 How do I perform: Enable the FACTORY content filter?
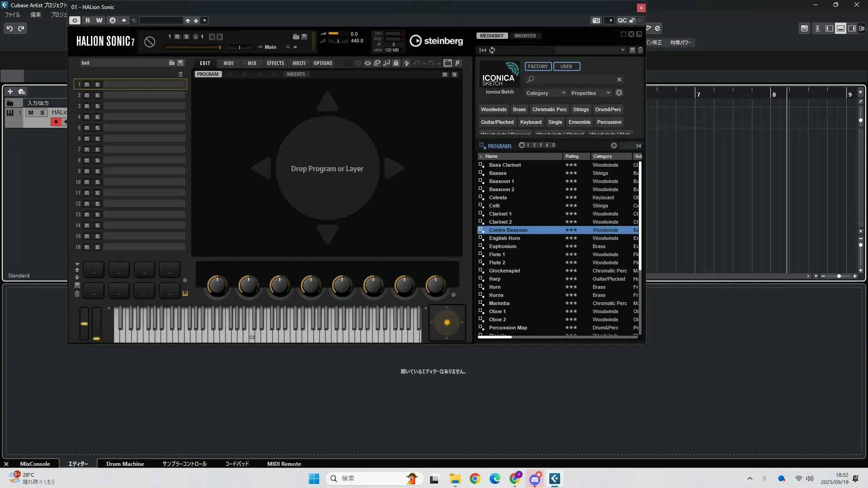click(x=538, y=66)
